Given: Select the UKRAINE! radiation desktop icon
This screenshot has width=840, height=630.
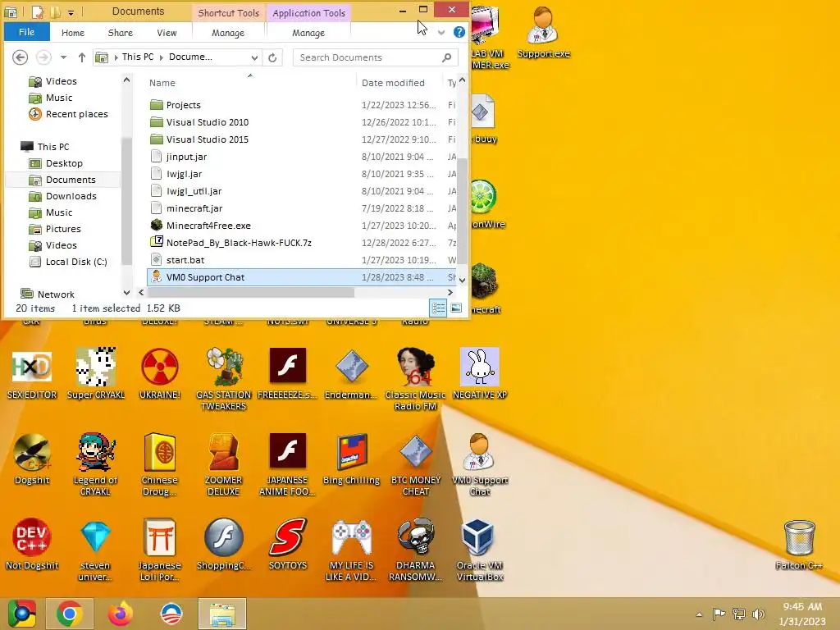Looking at the screenshot, I should coord(160,374).
